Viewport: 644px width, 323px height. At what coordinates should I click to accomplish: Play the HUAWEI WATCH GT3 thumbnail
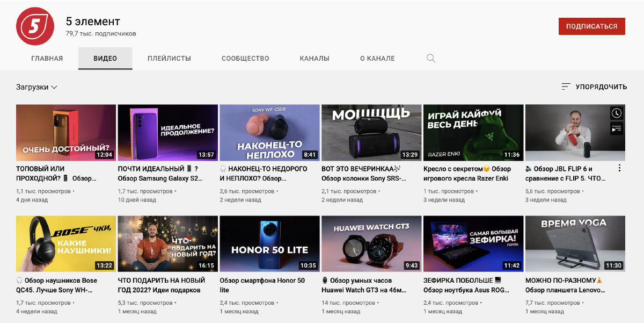(x=371, y=244)
